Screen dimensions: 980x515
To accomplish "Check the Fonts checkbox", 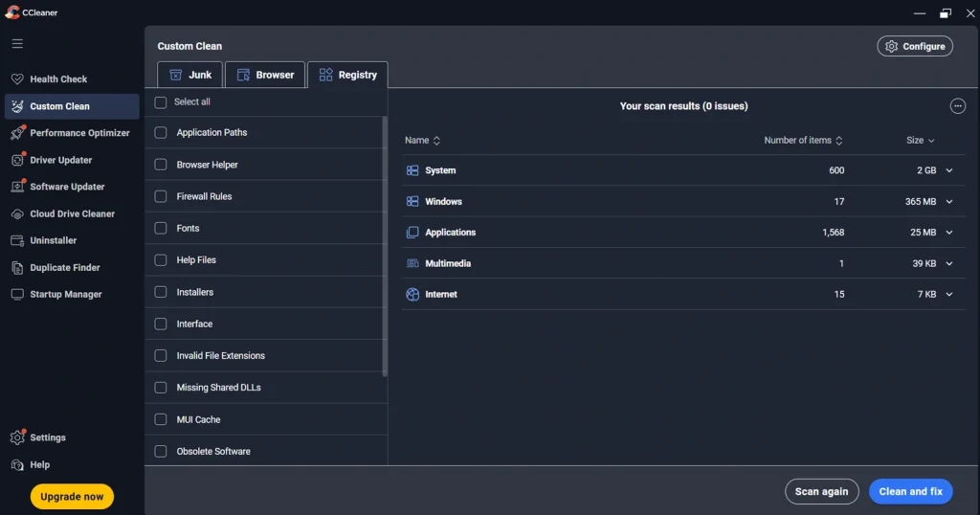I will click(x=161, y=228).
